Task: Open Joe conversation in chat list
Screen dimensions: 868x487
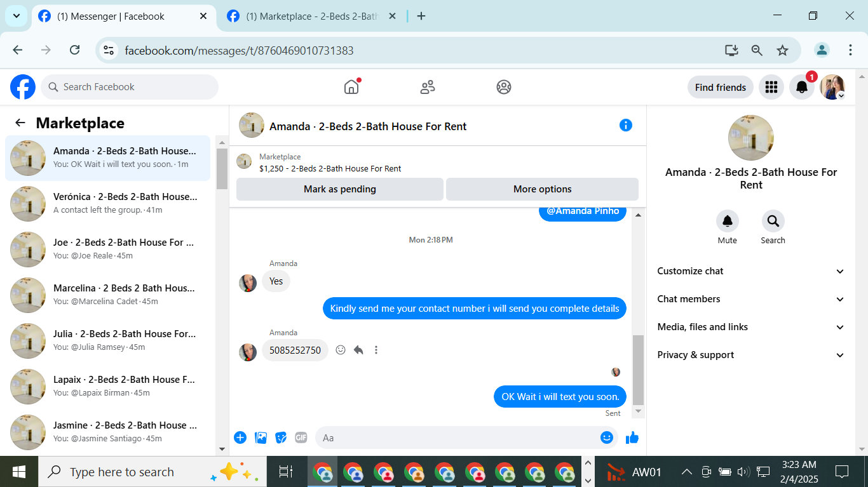Action: coord(108,250)
